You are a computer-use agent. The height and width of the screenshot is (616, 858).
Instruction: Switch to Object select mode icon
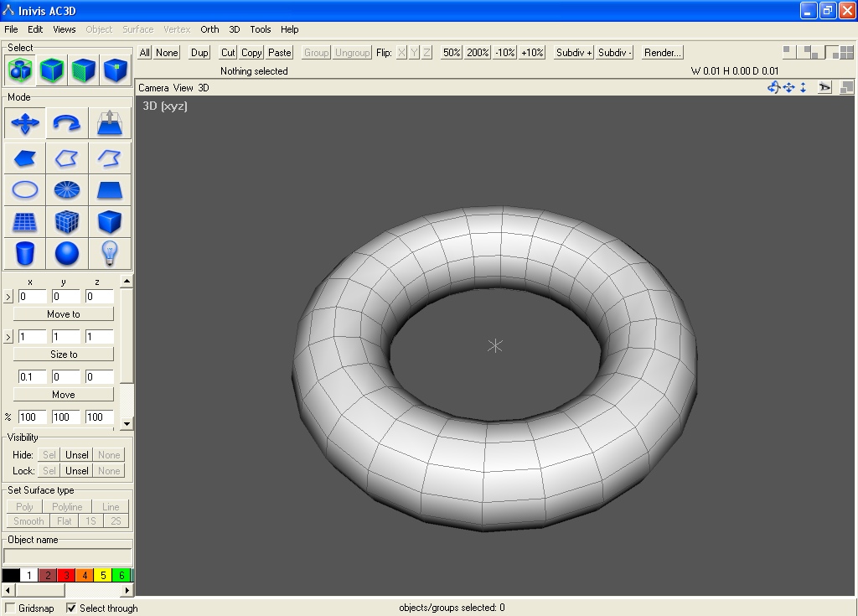pos(51,70)
